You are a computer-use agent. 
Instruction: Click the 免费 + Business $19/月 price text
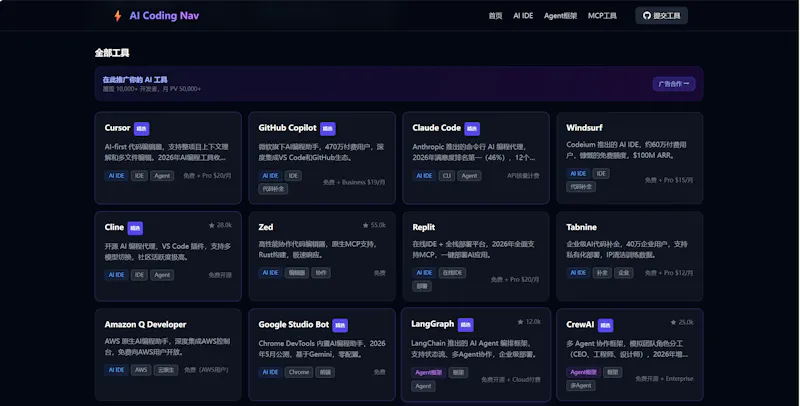click(354, 182)
